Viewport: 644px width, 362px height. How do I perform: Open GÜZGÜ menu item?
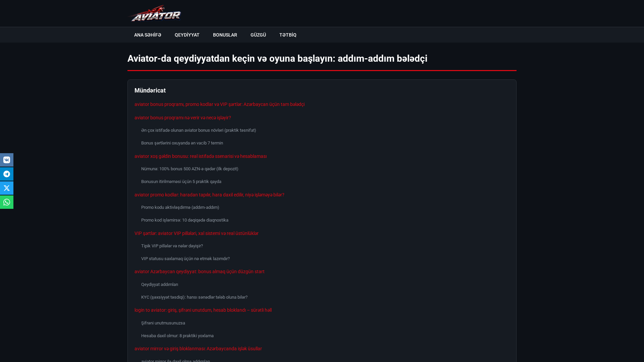pyautogui.click(x=258, y=35)
